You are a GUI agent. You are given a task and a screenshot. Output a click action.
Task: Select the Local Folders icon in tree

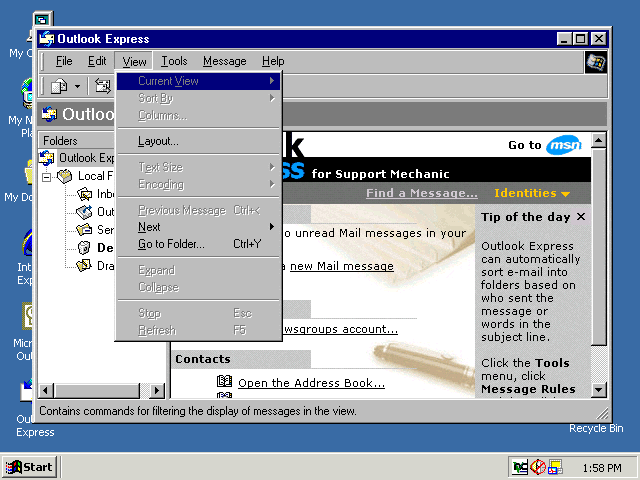[64, 176]
